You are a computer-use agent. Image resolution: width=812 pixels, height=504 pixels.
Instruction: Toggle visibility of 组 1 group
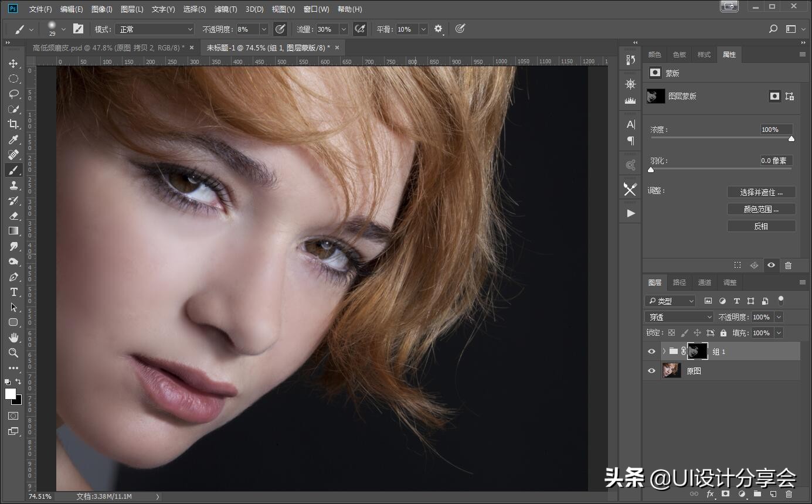pos(651,351)
